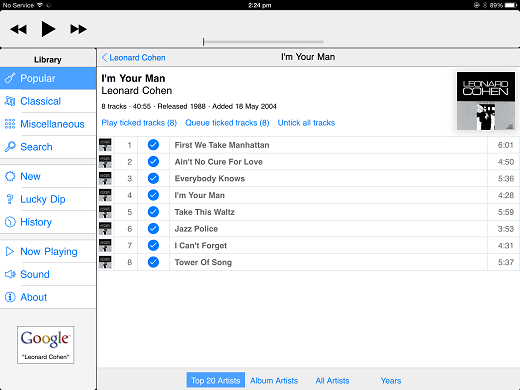Open the New sidebar item
The height and width of the screenshot is (390, 520).
pyautogui.click(x=48, y=176)
